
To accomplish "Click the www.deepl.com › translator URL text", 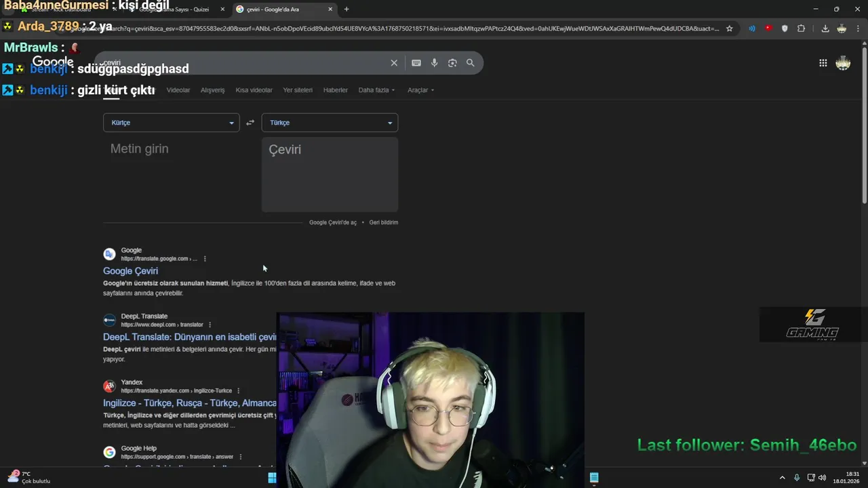I will click(162, 325).
